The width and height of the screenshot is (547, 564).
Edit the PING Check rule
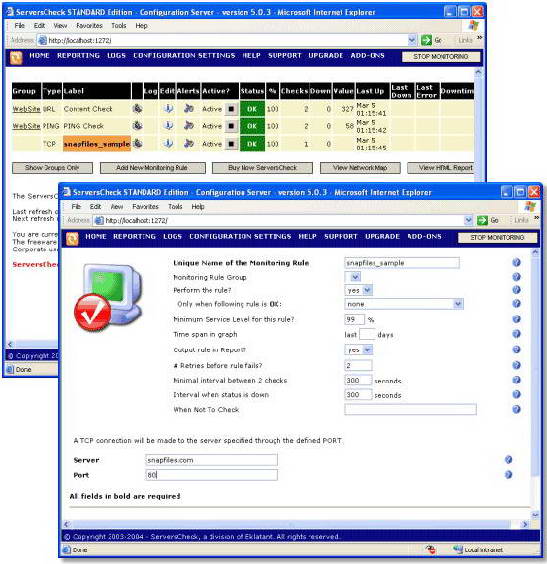[x=168, y=126]
